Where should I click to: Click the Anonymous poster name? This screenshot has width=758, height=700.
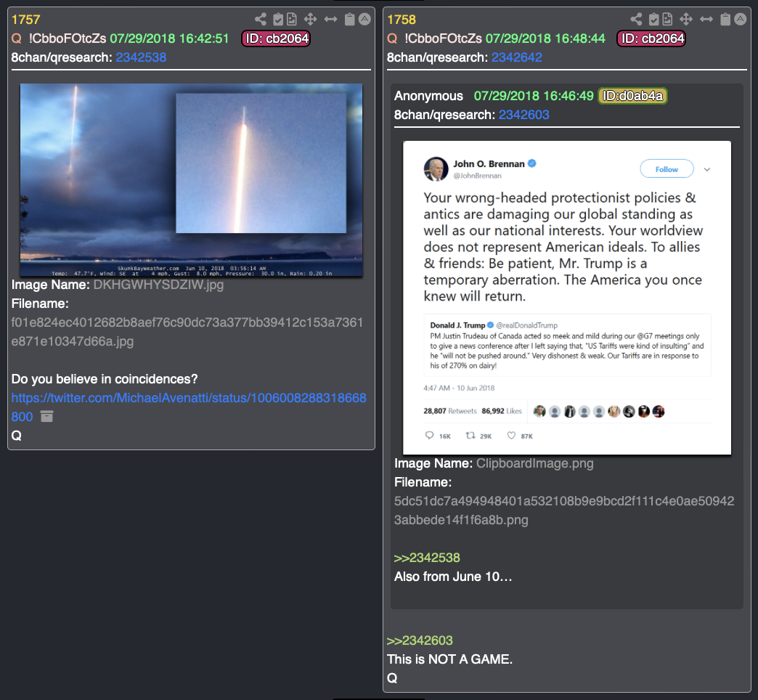[428, 96]
